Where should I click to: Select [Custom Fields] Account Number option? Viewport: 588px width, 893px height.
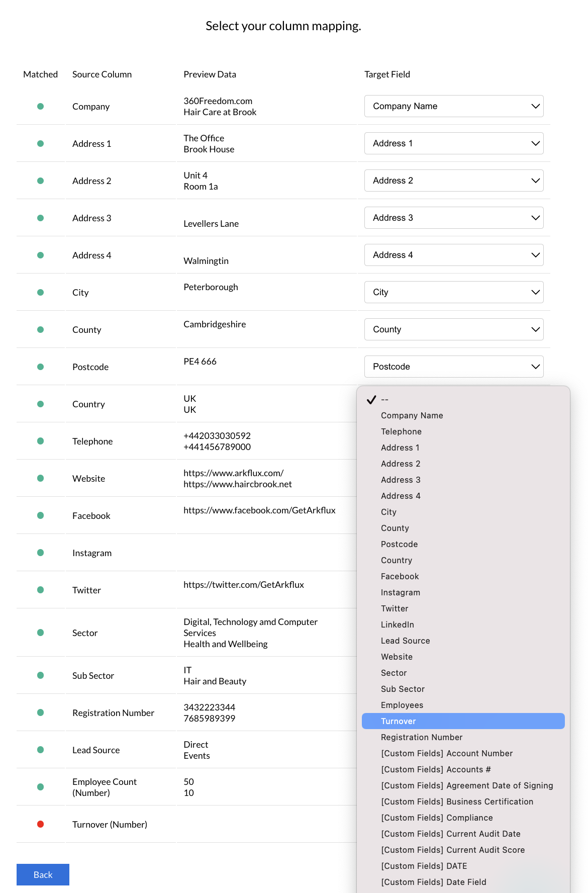pyautogui.click(x=446, y=753)
